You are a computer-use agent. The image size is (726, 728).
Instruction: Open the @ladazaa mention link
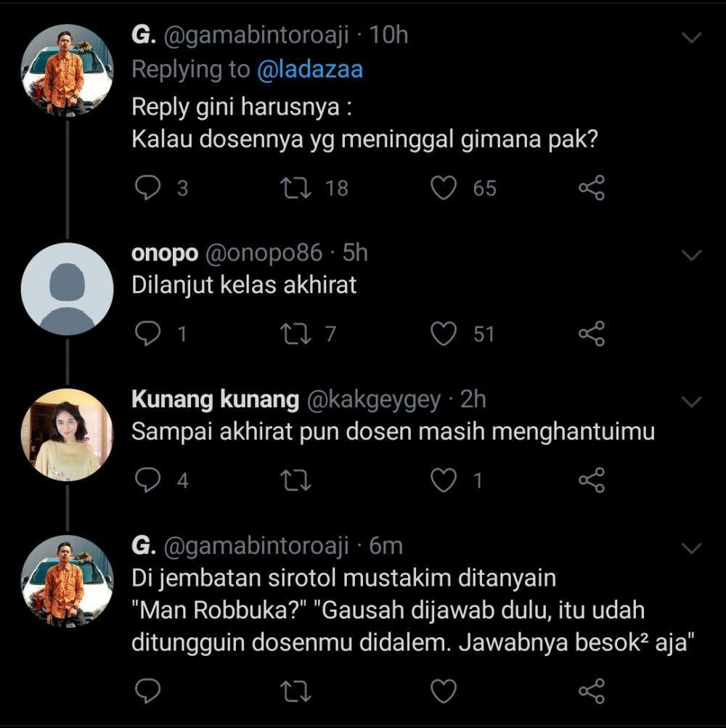point(310,70)
